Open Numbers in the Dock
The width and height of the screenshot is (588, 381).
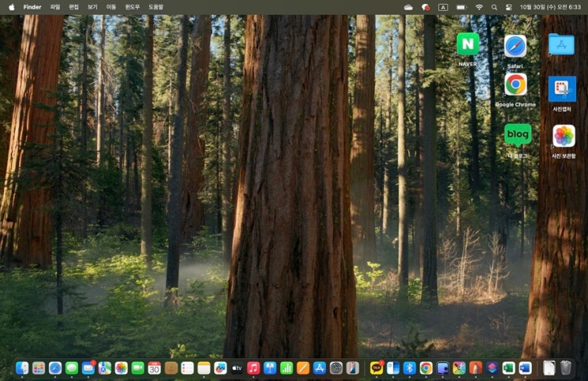286,368
